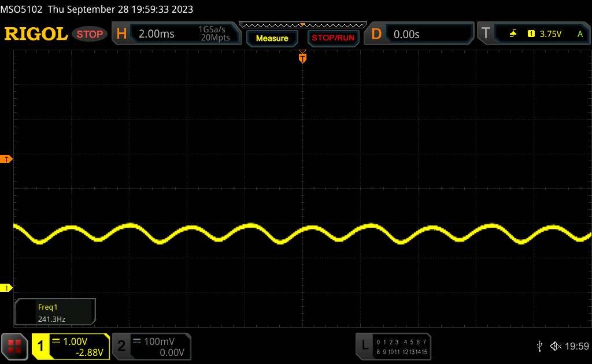Toggle the STOP/RUN button
This screenshot has height=364, width=592.
coord(333,38)
